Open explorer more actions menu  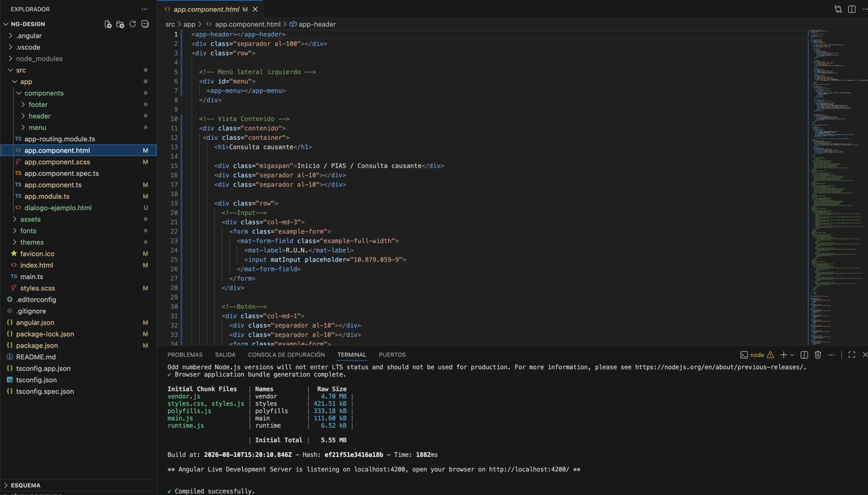(144, 9)
